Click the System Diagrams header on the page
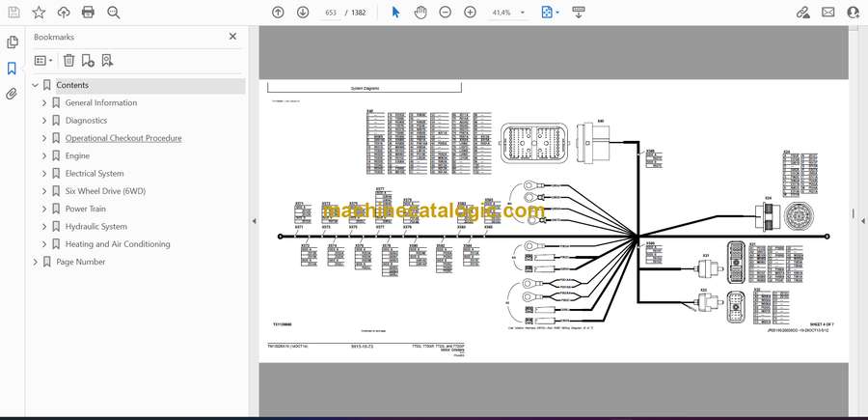Viewport: 868px width, 420px height. pos(365,88)
